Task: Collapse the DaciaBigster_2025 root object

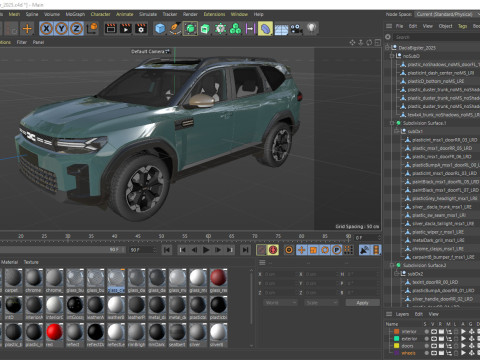Action: (387, 48)
